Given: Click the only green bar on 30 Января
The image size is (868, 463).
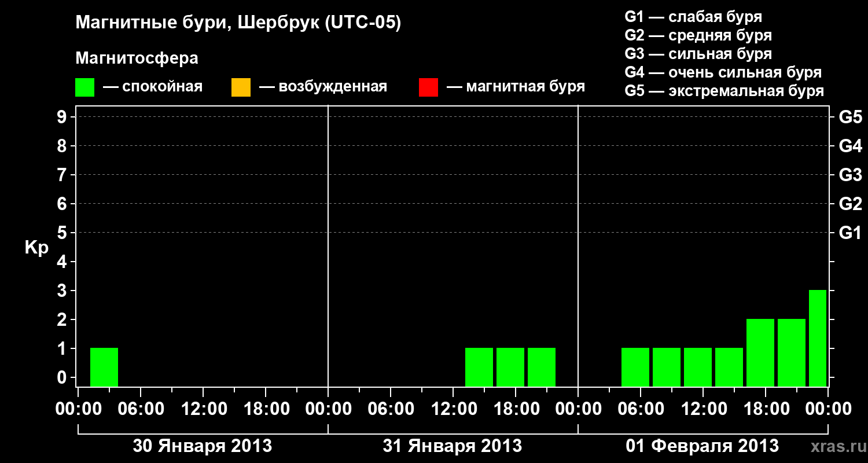Looking at the screenshot, I should (104, 367).
